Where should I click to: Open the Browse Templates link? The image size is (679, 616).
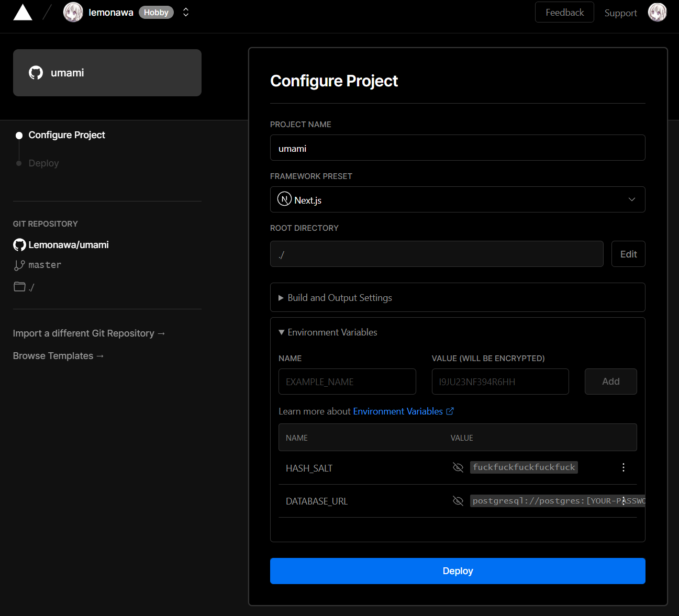[x=59, y=356]
